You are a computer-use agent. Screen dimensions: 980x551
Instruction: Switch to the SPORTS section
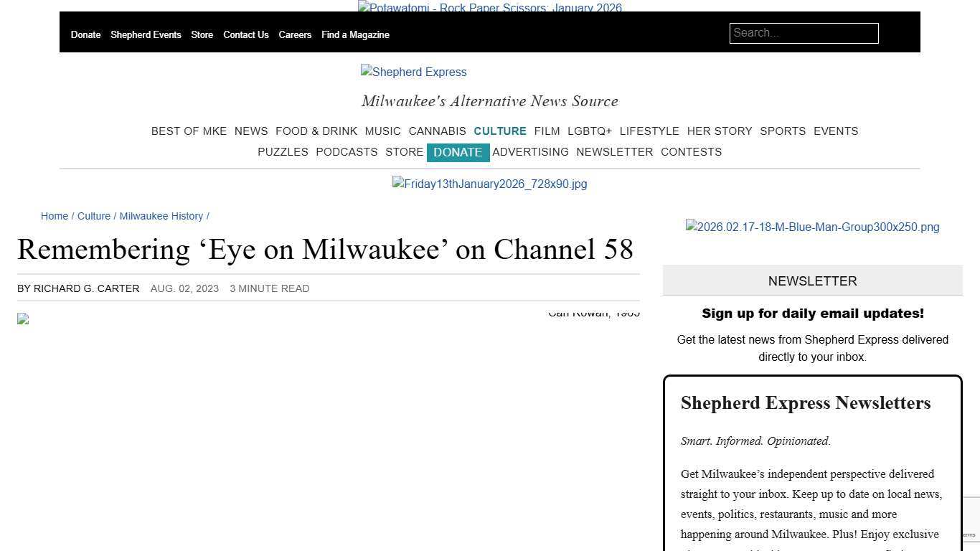[782, 131]
